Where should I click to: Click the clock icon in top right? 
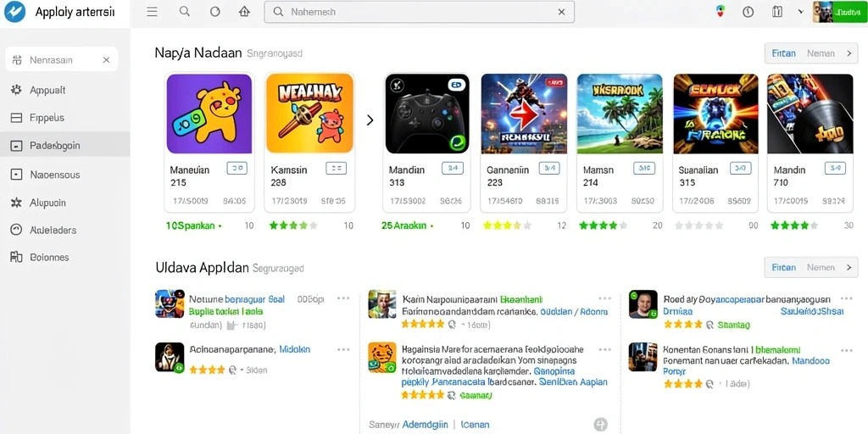click(x=748, y=12)
